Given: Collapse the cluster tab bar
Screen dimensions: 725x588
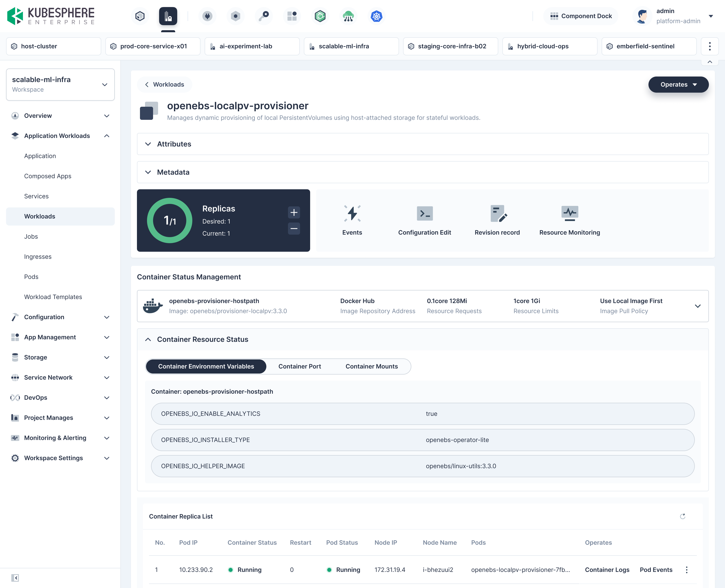Looking at the screenshot, I should 710,62.
